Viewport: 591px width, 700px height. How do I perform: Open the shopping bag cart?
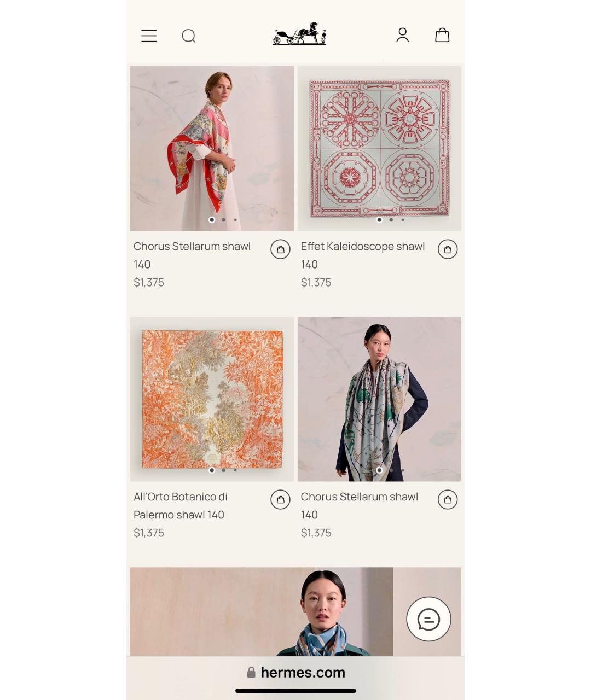click(x=442, y=36)
